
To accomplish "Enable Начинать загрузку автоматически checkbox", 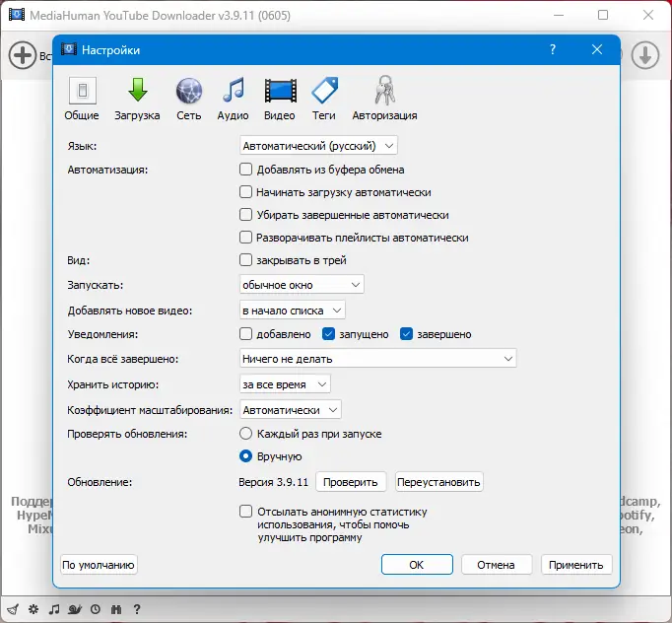I will (x=245, y=191).
